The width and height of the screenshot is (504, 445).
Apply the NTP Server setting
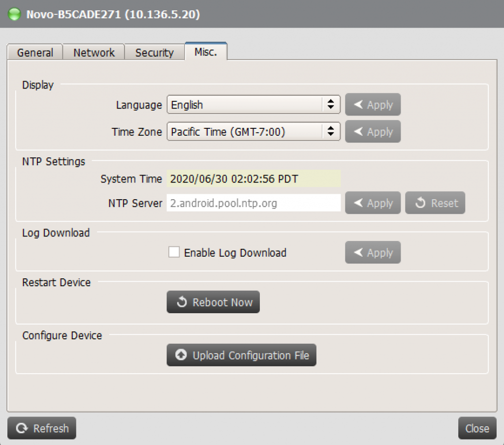tap(373, 203)
